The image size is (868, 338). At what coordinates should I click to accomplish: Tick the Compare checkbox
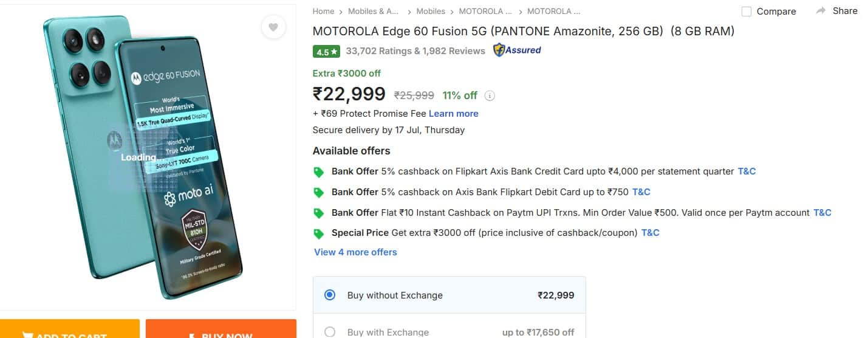pyautogui.click(x=747, y=12)
